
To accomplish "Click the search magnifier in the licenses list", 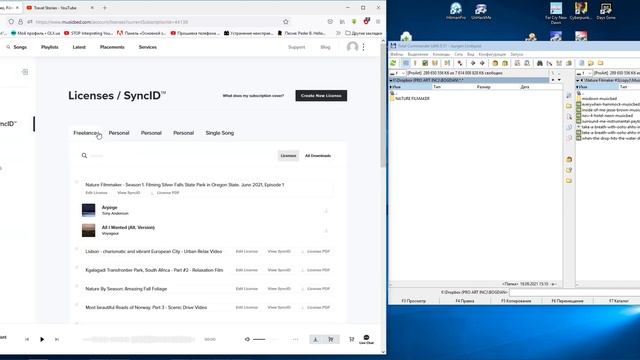I will click(84, 156).
